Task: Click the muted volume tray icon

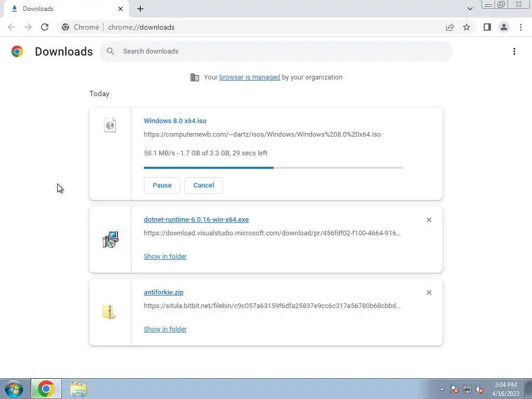Action: coord(480,390)
